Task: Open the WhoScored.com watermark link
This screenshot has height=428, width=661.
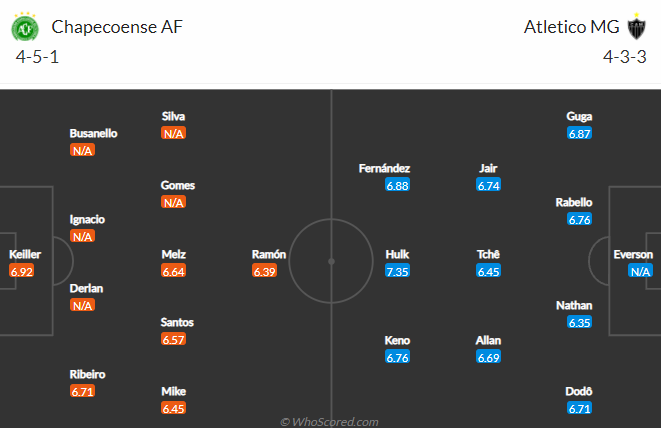Action: [329, 422]
